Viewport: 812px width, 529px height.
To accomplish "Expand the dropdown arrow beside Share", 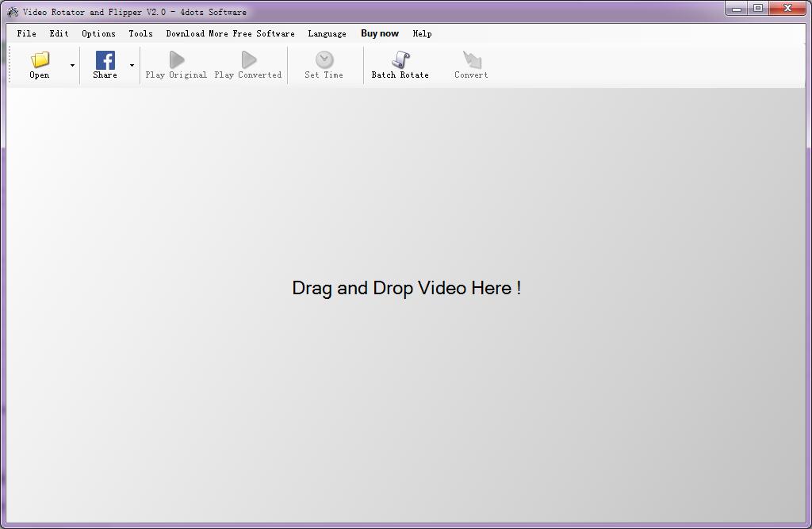I will pos(132,65).
